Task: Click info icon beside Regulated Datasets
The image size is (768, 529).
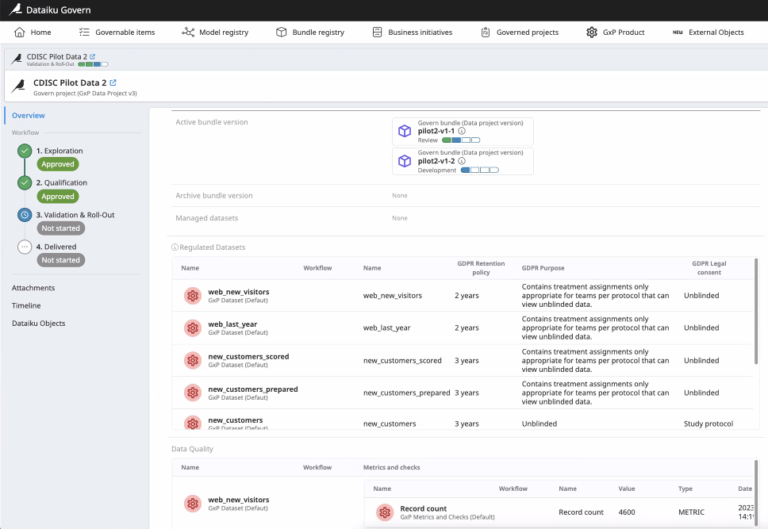Action: click(x=175, y=247)
